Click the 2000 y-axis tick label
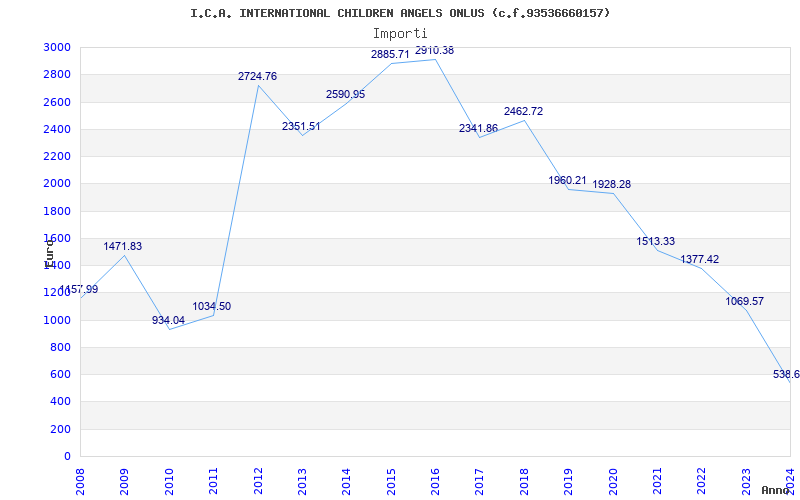This screenshot has height=500, width=800. point(57,184)
